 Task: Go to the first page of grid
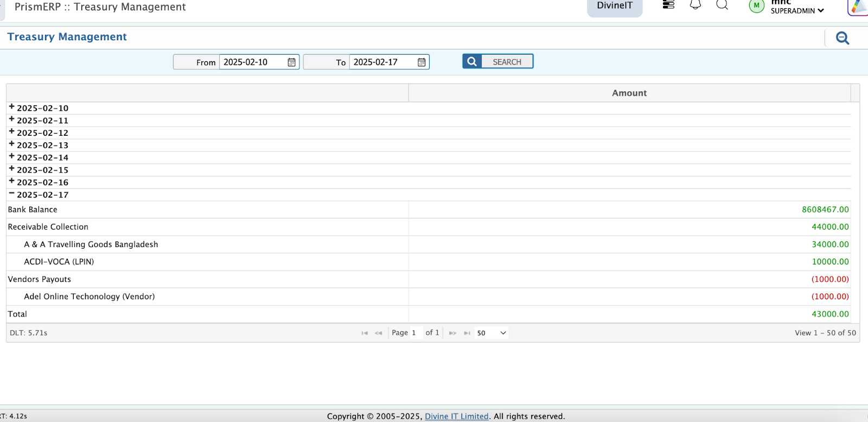365,333
